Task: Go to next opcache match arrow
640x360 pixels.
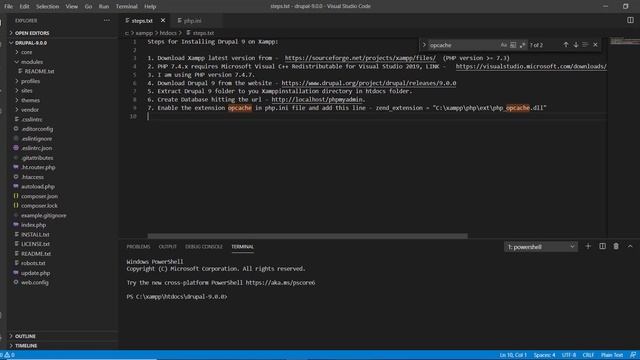Action: coord(576,45)
